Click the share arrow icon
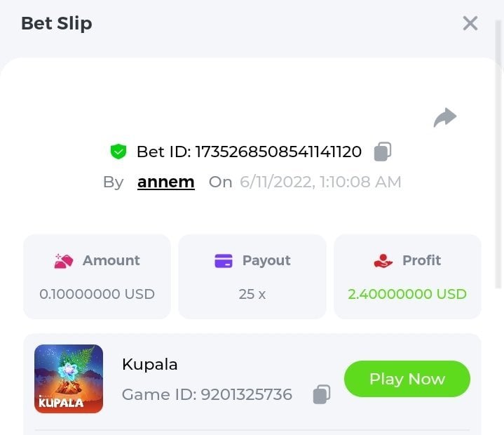The width and height of the screenshot is (504, 435). [x=445, y=118]
